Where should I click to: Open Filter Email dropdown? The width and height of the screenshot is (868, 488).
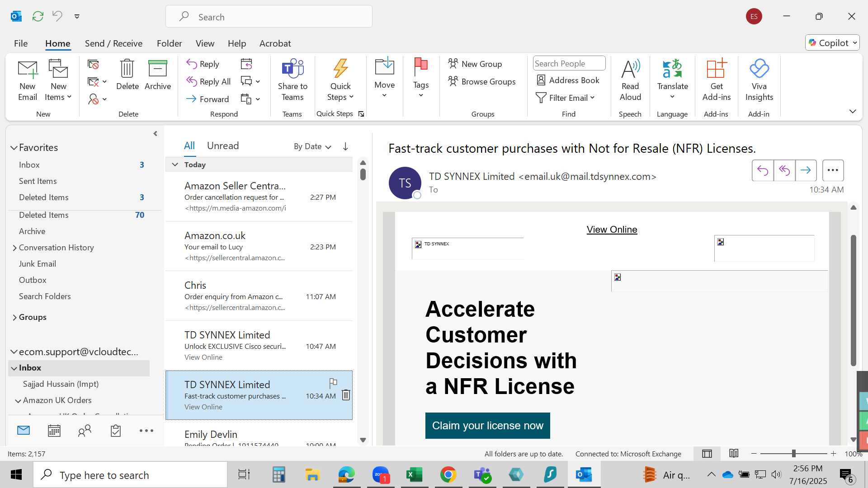click(565, 98)
